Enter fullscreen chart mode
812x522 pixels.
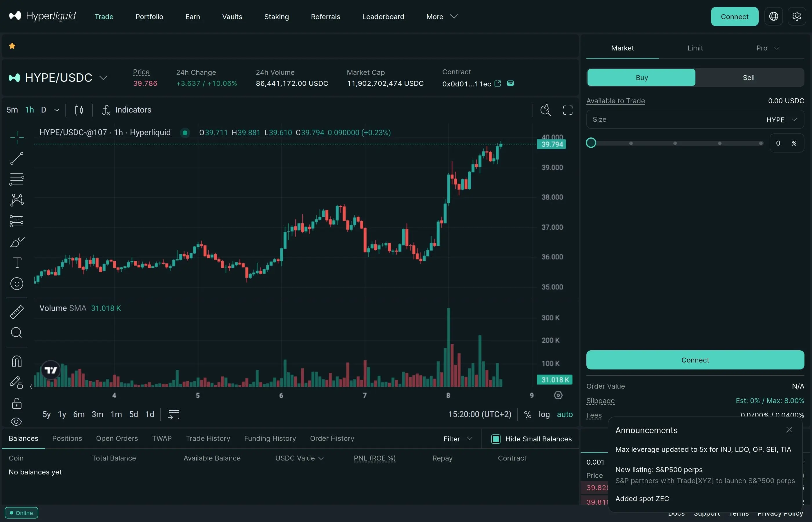tap(568, 110)
